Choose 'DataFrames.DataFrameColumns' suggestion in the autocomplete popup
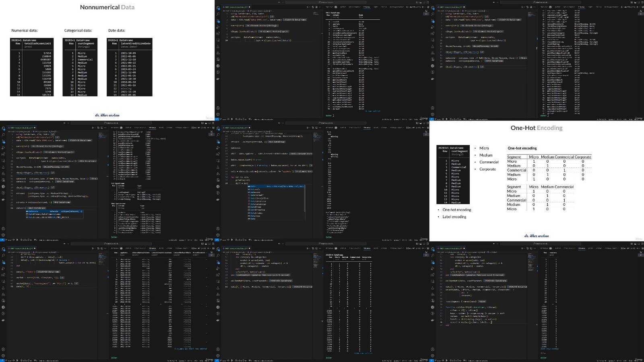 pos(54,214)
